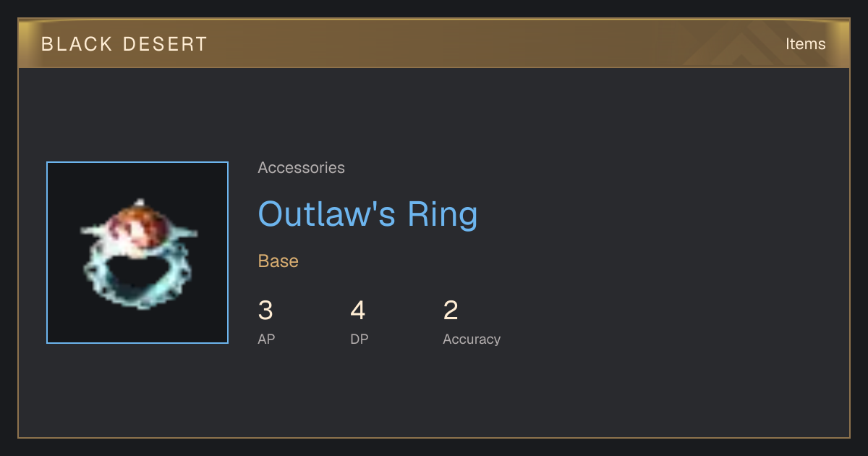Select the Accessories category label
The image size is (868, 456).
point(301,168)
